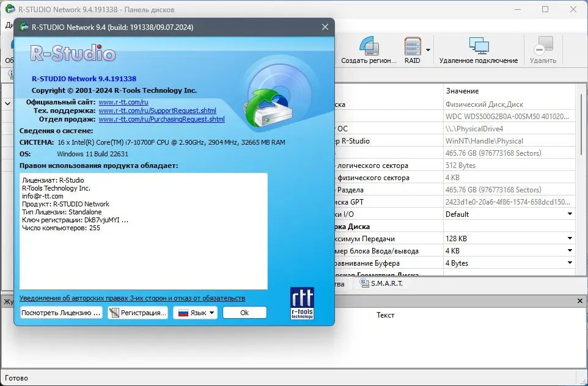Click the R-STUDIO app icon in title bar

pyautogui.click(x=10, y=9)
